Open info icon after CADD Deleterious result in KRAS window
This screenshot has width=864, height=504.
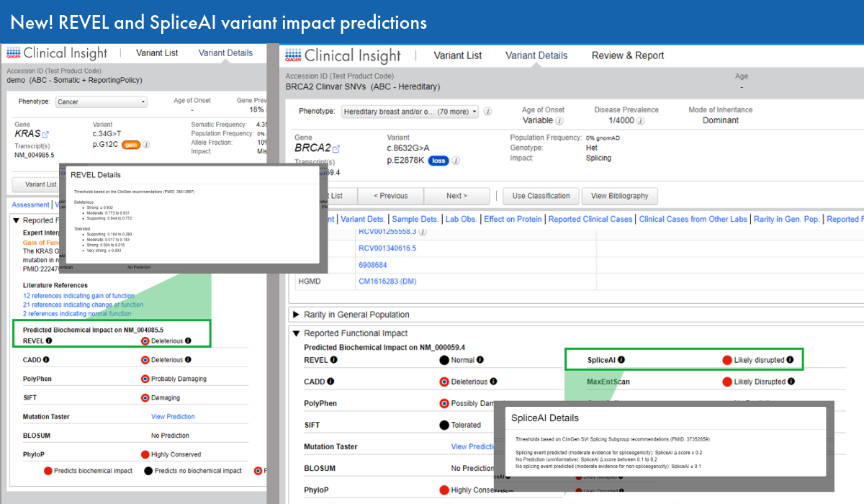188,359
